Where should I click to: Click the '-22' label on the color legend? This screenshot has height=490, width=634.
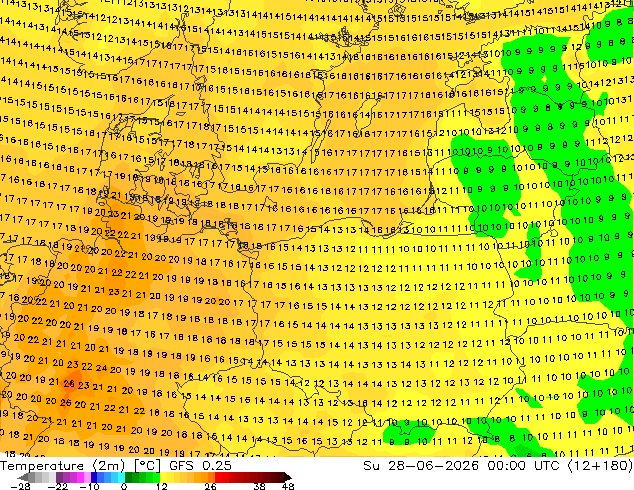tap(57, 486)
